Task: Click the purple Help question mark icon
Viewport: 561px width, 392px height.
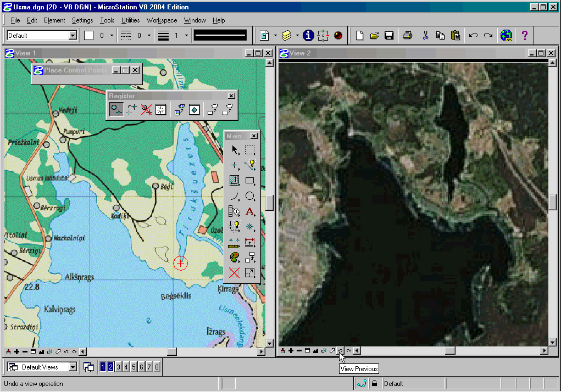Action: pyautogui.click(x=525, y=35)
